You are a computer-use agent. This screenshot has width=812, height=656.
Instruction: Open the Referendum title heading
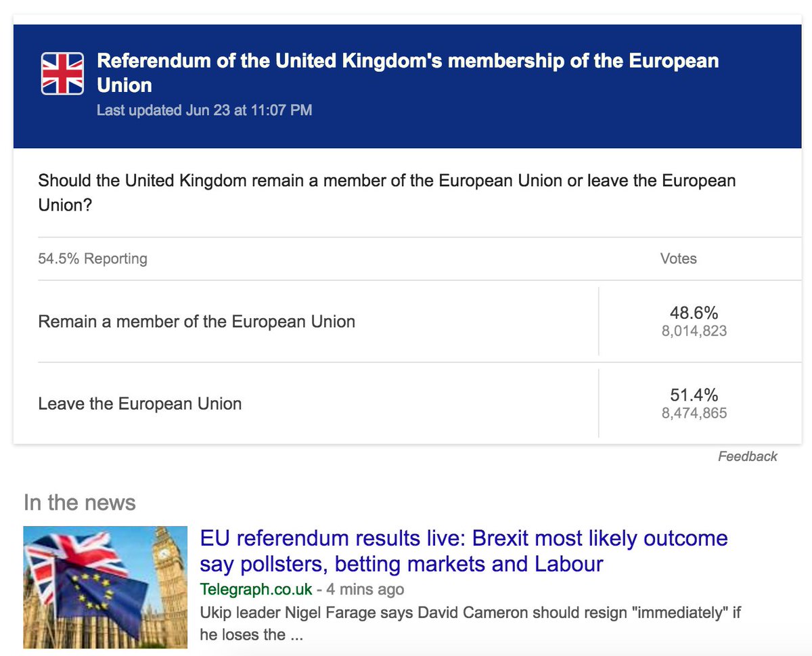(408, 72)
